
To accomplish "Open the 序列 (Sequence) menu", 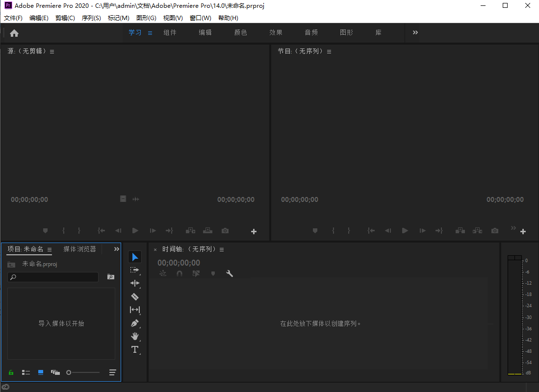I will 91,18.
